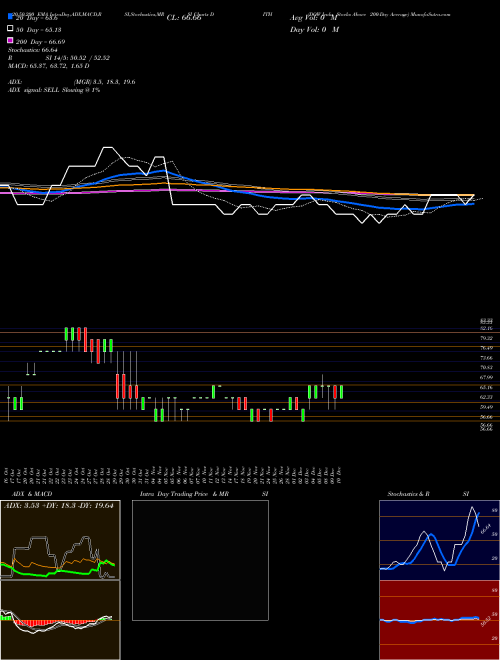
Task: Open the MunafaSutra.com link in header
Action: [x=431, y=14]
